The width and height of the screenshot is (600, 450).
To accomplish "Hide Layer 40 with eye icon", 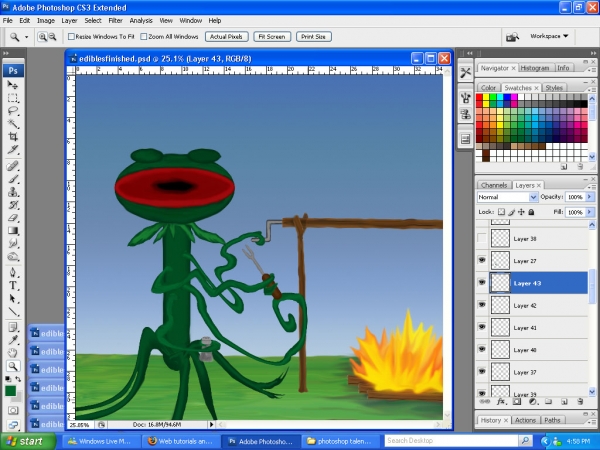I will click(482, 349).
